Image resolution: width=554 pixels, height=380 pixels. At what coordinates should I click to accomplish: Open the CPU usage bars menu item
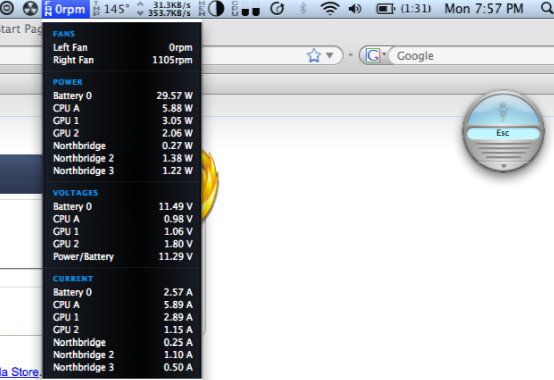[x=246, y=9]
